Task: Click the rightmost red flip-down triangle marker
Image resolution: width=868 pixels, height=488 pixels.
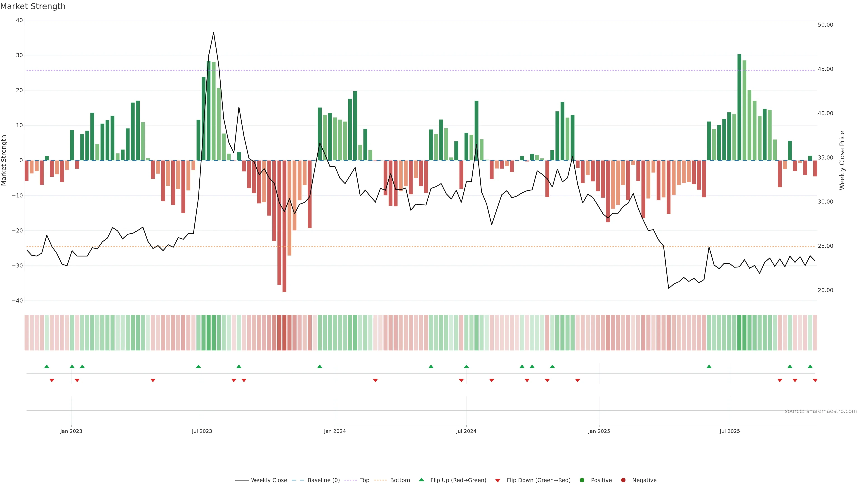Action: (815, 380)
